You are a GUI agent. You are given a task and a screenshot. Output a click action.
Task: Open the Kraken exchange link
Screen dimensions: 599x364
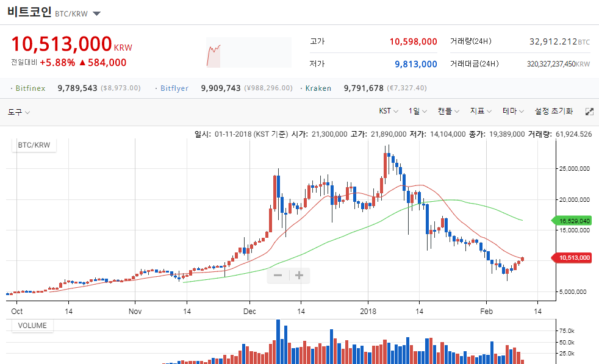319,88
